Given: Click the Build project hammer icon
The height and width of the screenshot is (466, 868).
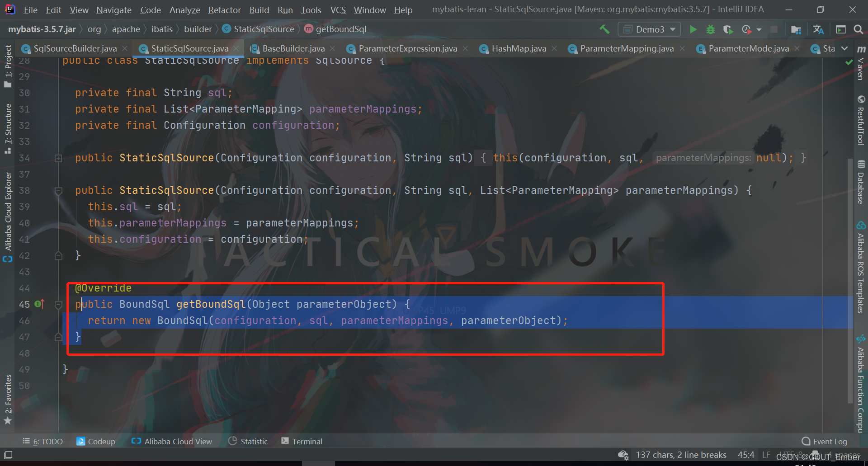Looking at the screenshot, I should tap(604, 29).
